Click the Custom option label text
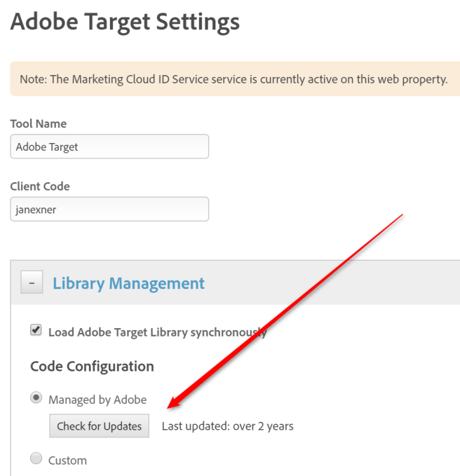This screenshot has height=476, width=460. pyautogui.click(x=67, y=461)
